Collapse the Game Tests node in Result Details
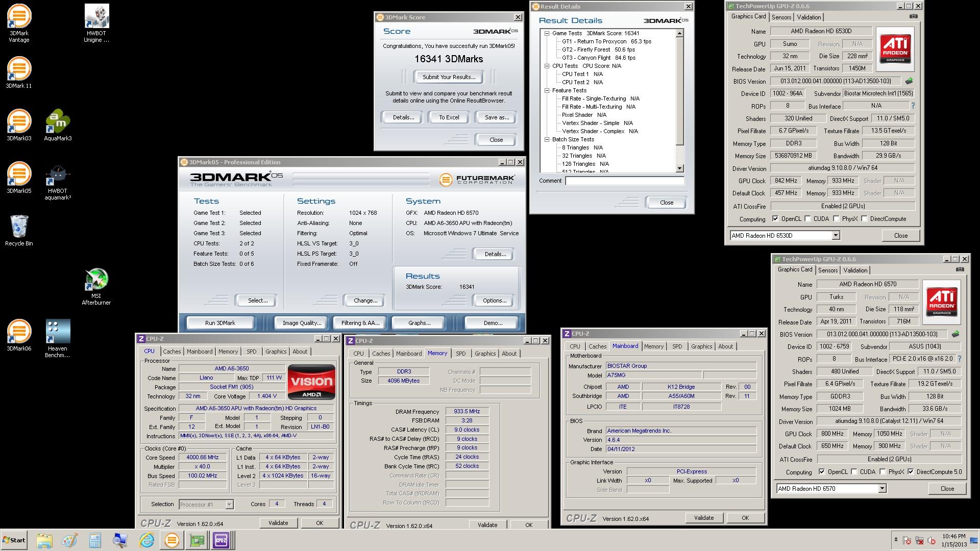980x551 pixels. pyautogui.click(x=547, y=33)
